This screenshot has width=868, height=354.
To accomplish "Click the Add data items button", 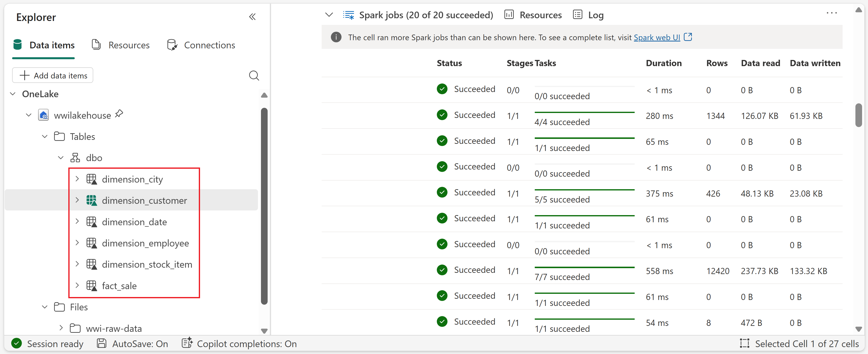I will click(x=53, y=75).
